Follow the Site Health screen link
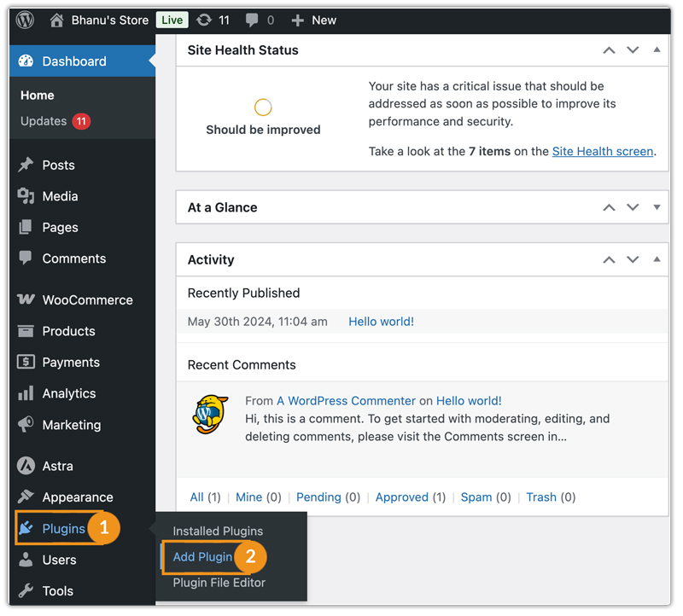The height and width of the screenshot is (616, 683). [x=603, y=151]
